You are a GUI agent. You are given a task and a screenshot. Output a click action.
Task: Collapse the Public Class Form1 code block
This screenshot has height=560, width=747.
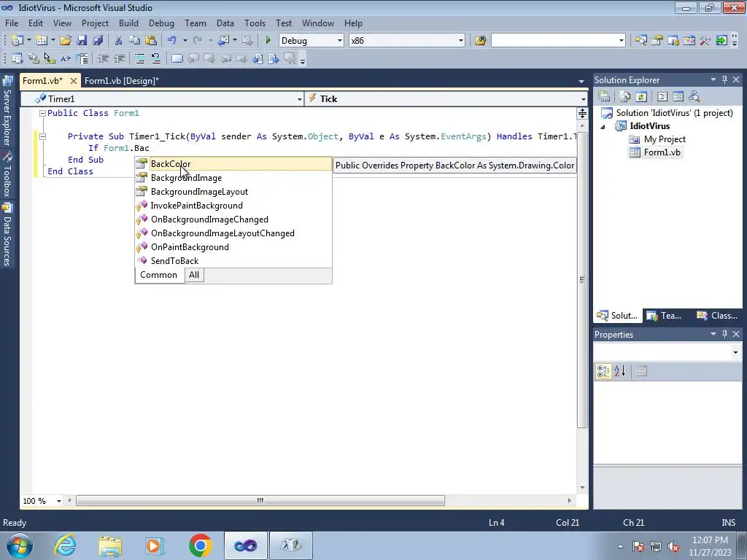(x=42, y=113)
